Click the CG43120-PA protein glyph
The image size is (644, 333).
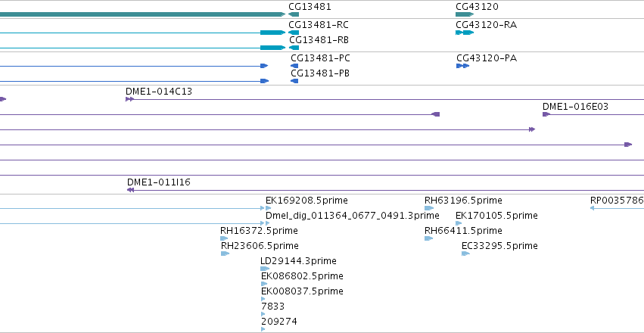pos(463,66)
